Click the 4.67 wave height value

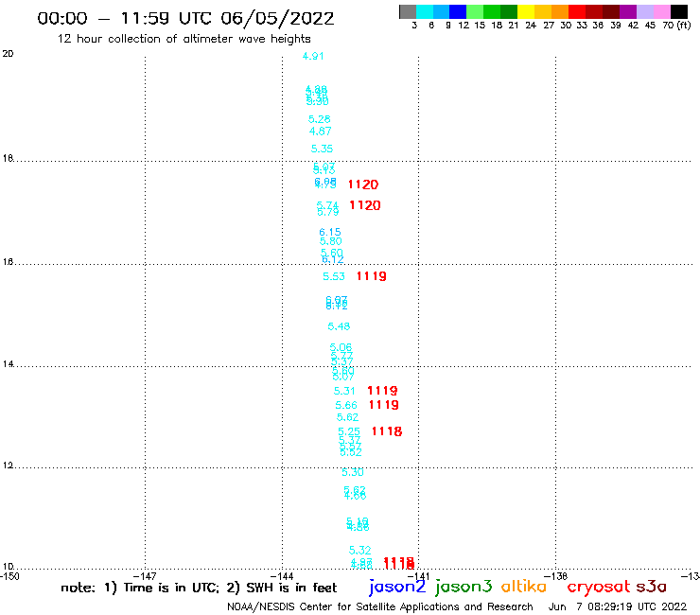coord(320,132)
